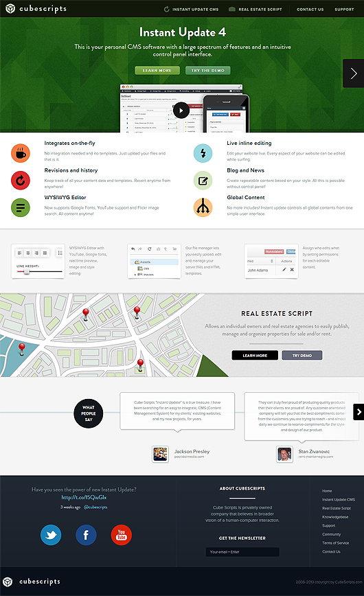The width and height of the screenshot is (364, 596).
Task: Click the Try Demo real estate button
Action: coord(302,356)
